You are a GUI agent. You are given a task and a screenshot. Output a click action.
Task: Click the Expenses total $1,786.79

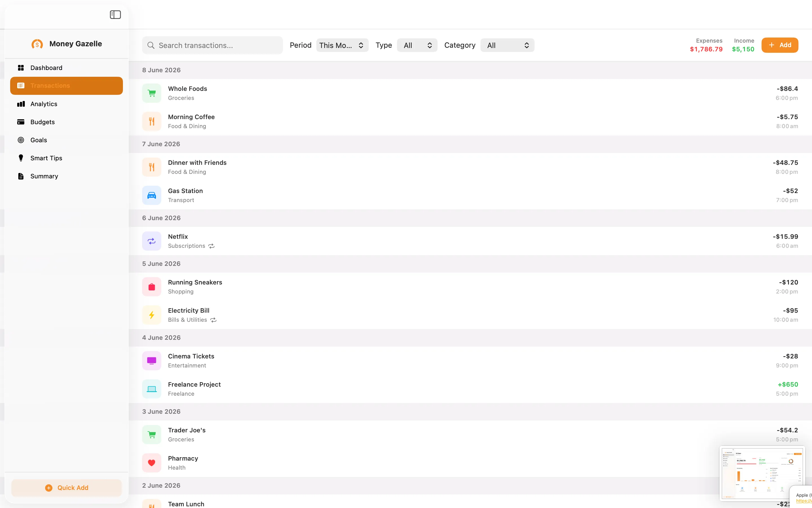pyautogui.click(x=706, y=49)
